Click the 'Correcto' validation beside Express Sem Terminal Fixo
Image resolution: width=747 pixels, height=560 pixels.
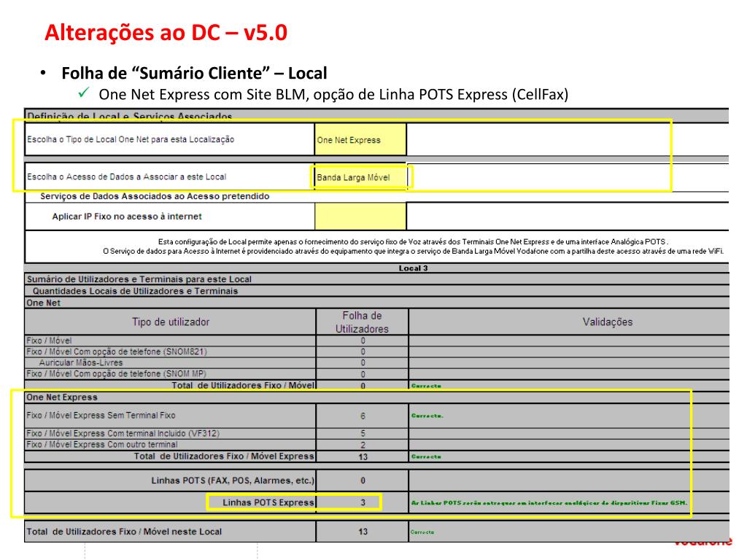[x=427, y=416]
